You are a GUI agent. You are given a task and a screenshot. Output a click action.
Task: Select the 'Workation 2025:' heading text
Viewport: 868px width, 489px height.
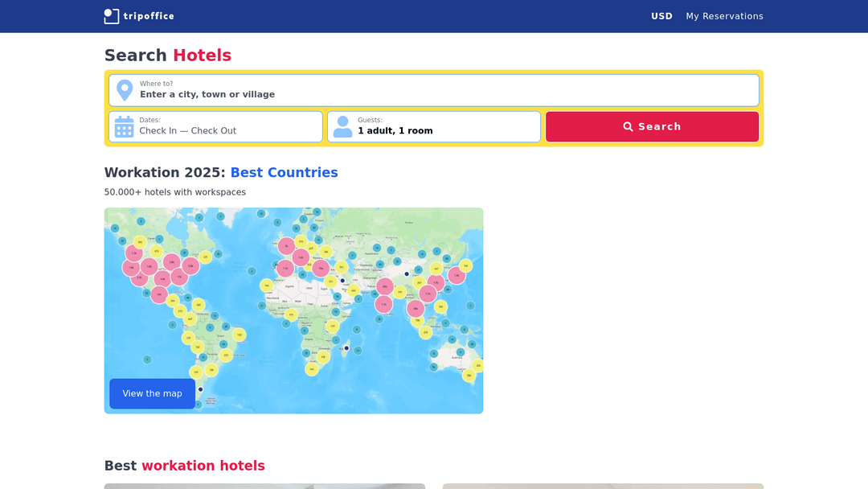click(x=165, y=172)
